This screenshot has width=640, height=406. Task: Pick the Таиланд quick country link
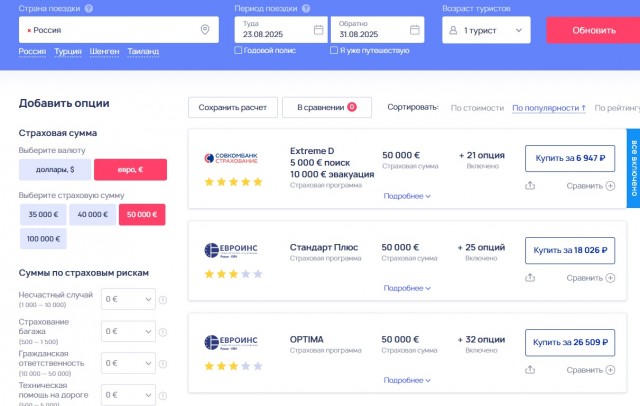click(143, 51)
